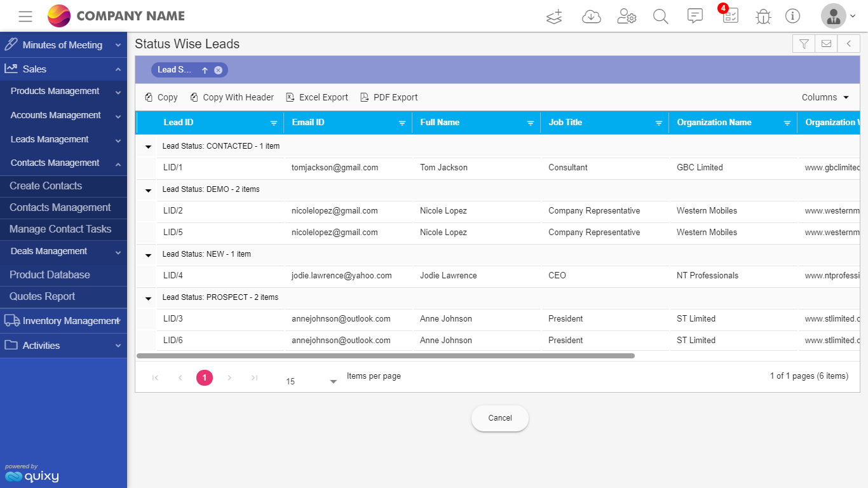Collapse the Lead Status: DEMO group
The height and width of the screenshot is (488, 868).
click(147, 189)
